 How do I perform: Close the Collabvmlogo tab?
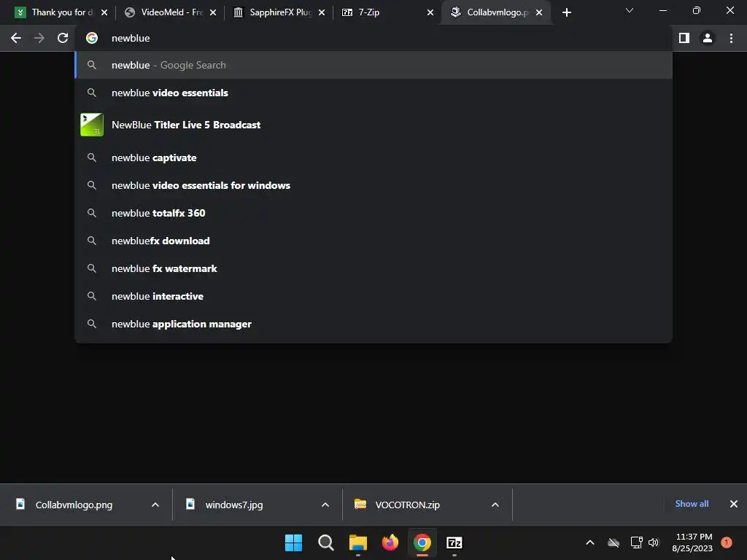(x=539, y=13)
